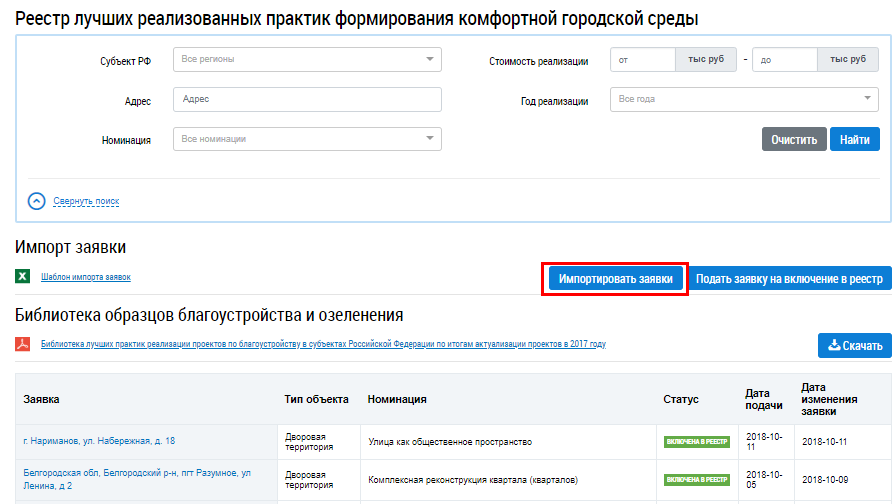Open application г. Нариманов, ул. Набережная, д. 18
The image size is (892, 504).
(x=99, y=441)
